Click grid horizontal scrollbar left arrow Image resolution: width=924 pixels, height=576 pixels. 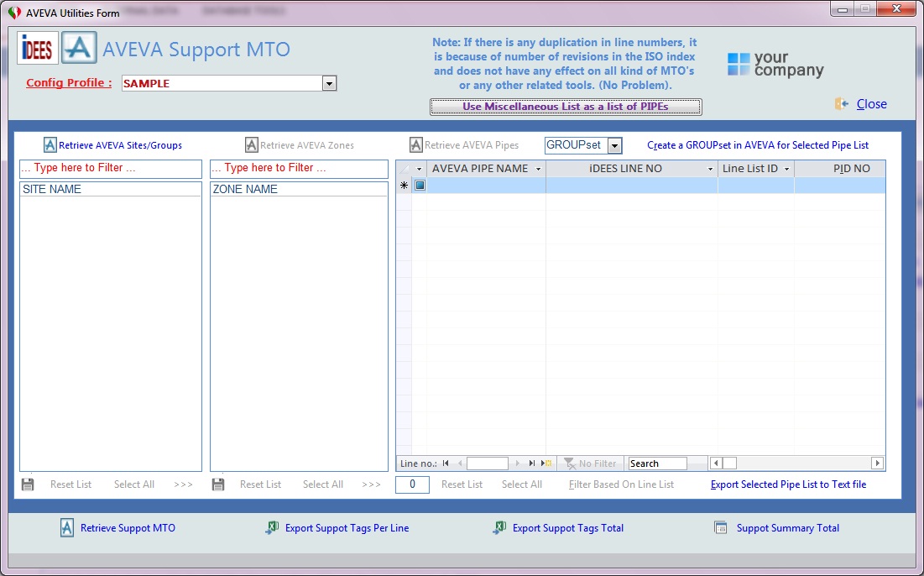pos(716,463)
